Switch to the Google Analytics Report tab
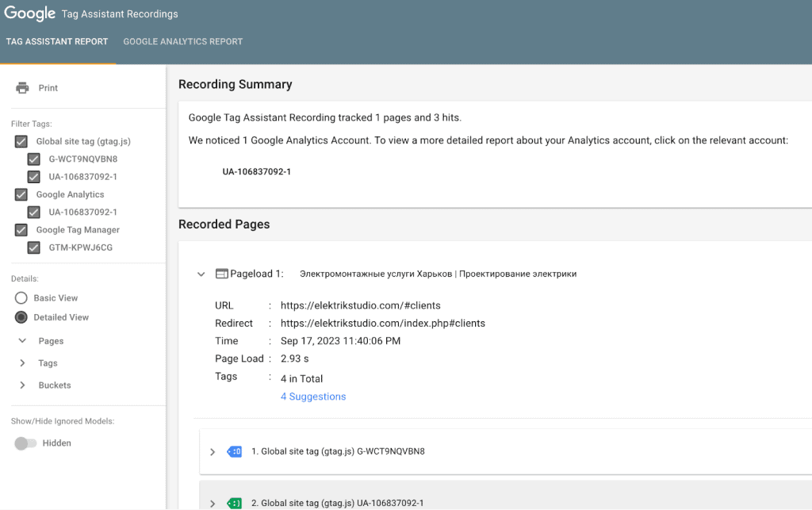The image size is (812, 510). pos(182,40)
